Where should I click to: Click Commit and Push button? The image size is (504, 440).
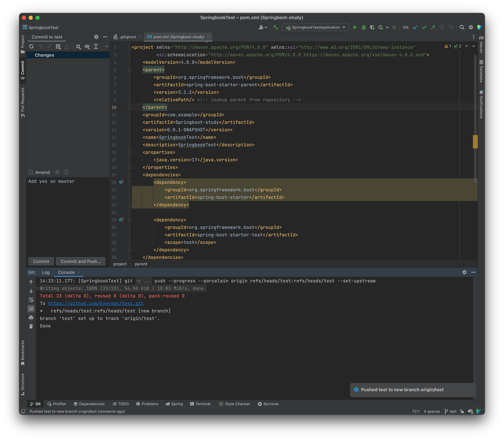click(81, 261)
